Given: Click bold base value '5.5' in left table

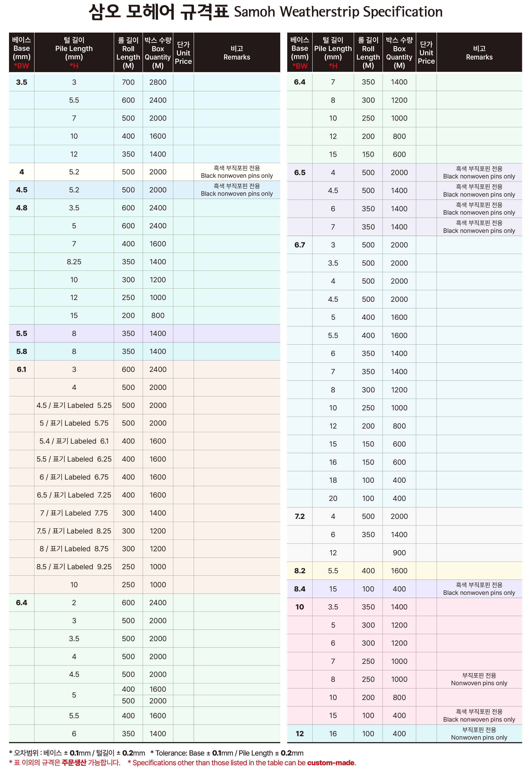Looking at the screenshot, I should 22,333.
